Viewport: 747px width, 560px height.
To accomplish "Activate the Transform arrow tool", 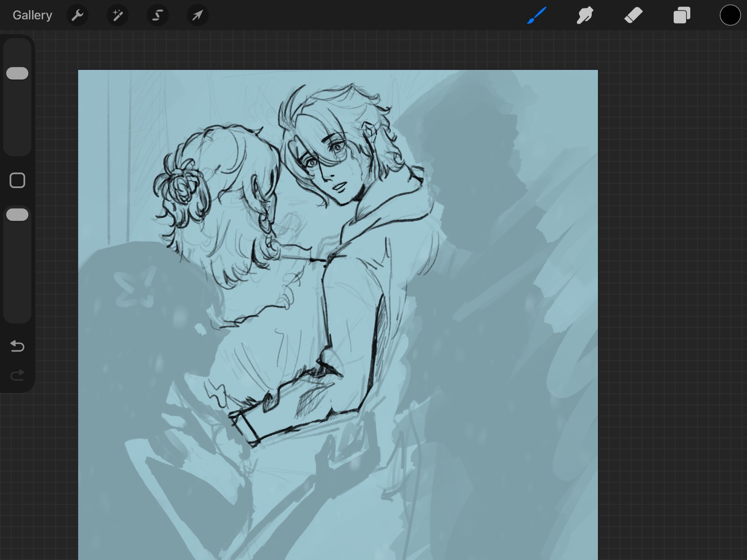I will click(197, 15).
